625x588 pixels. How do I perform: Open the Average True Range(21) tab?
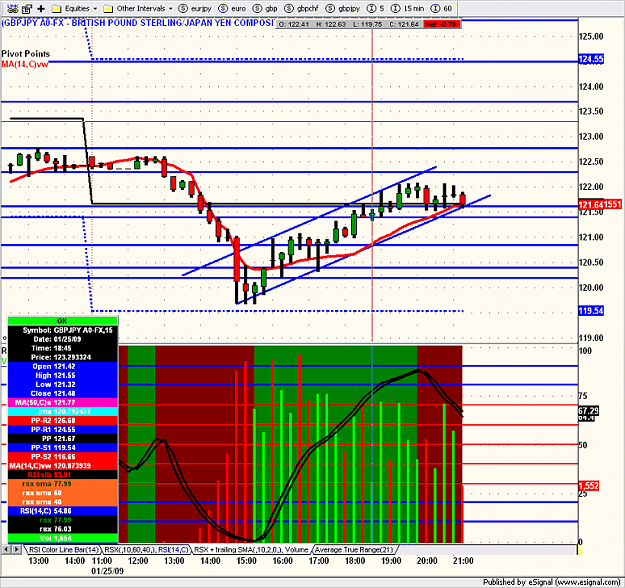click(x=354, y=550)
